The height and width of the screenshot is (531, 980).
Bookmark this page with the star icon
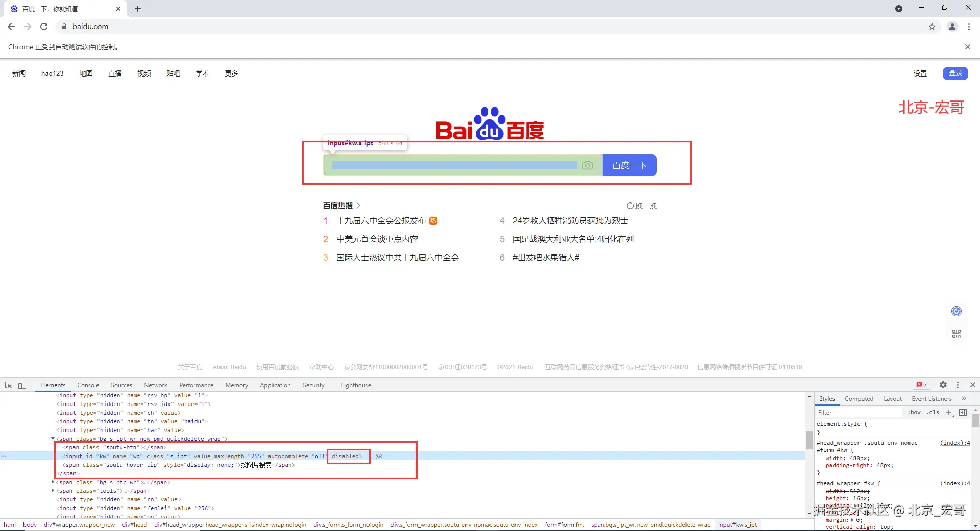tap(932, 27)
